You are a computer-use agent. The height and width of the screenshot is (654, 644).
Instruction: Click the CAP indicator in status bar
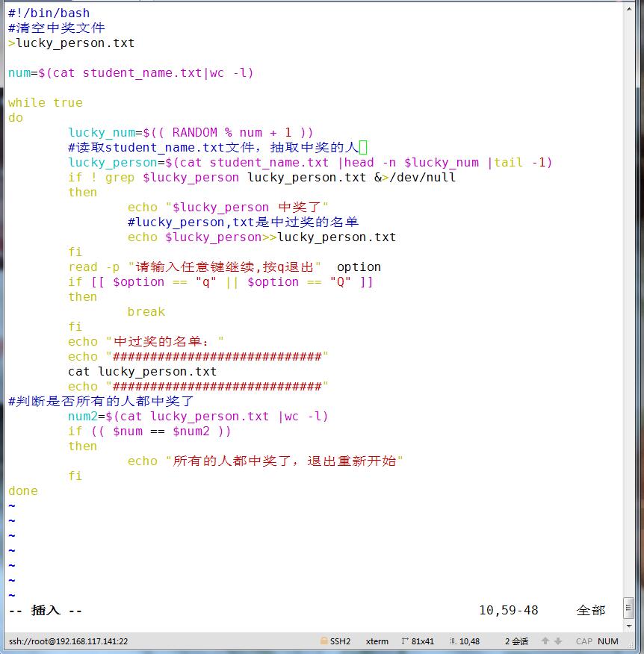point(584,641)
